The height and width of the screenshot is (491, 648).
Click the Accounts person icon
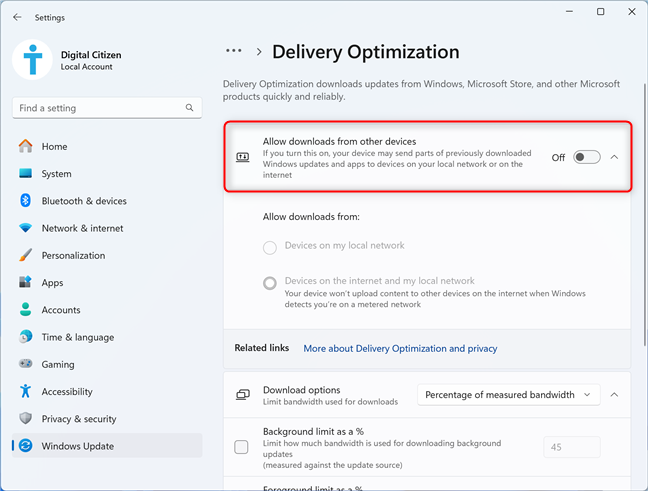pos(25,310)
